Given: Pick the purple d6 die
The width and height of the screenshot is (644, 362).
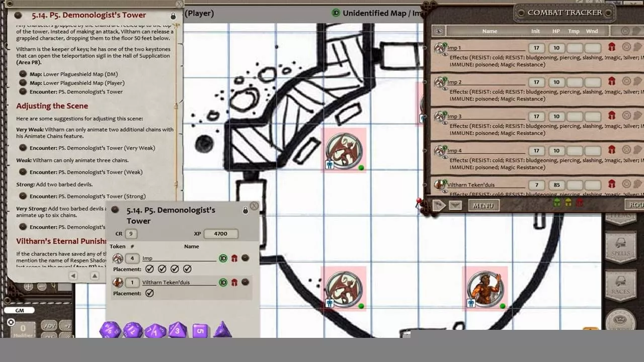Looking at the screenshot, I should coord(200,331).
